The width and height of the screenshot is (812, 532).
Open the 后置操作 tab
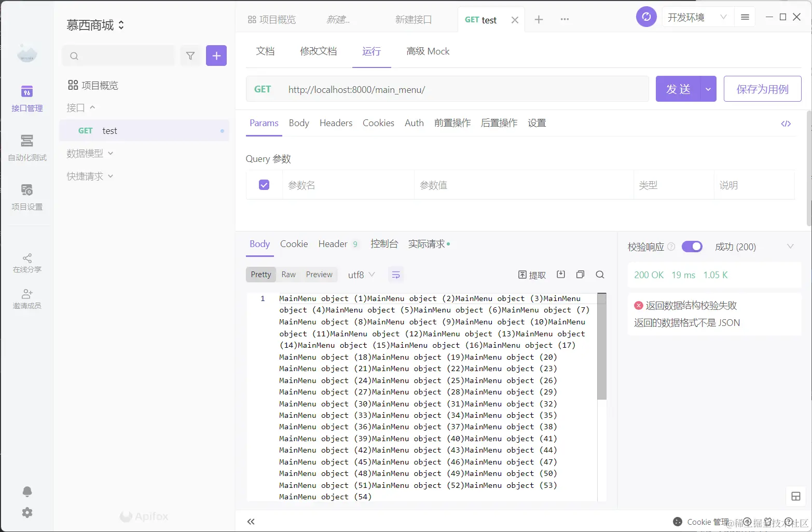(499, 123)
